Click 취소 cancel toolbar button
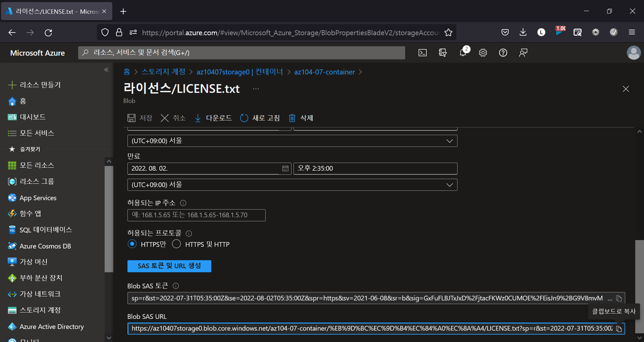The image size is (644, 342). coord(173,118)
